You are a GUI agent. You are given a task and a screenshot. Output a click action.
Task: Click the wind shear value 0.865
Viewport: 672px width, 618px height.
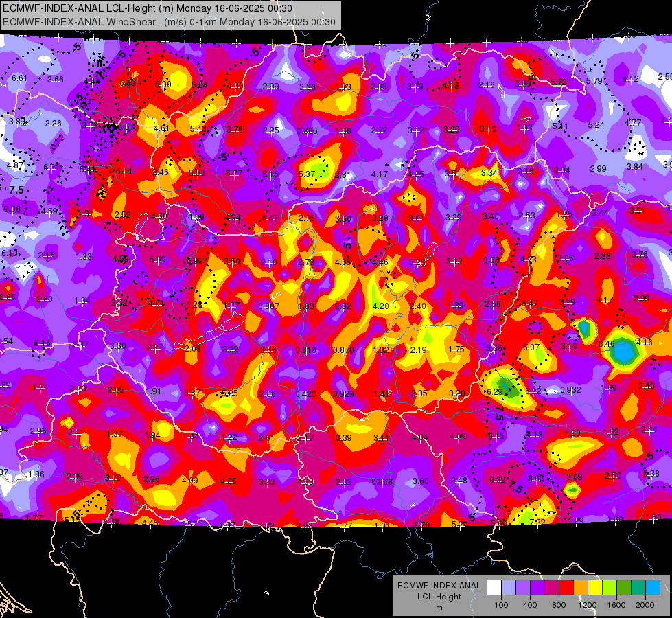click(x=308, y=130)
